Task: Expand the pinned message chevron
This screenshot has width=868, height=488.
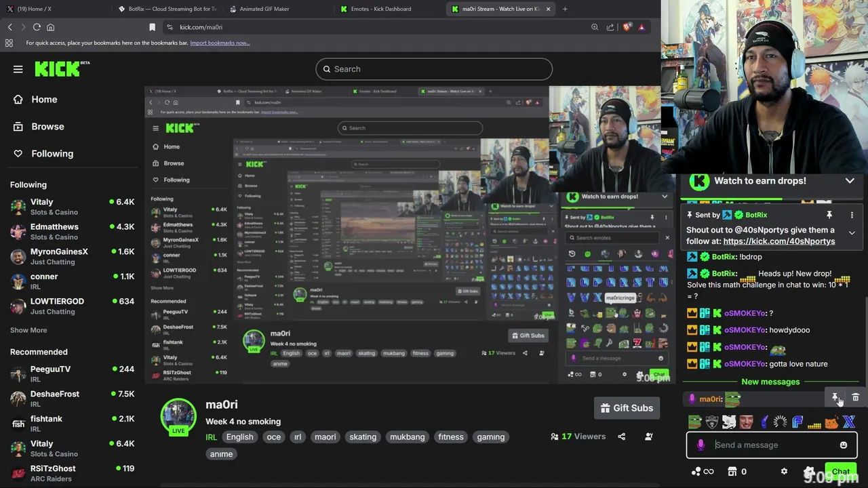Action: coord(852,233)
